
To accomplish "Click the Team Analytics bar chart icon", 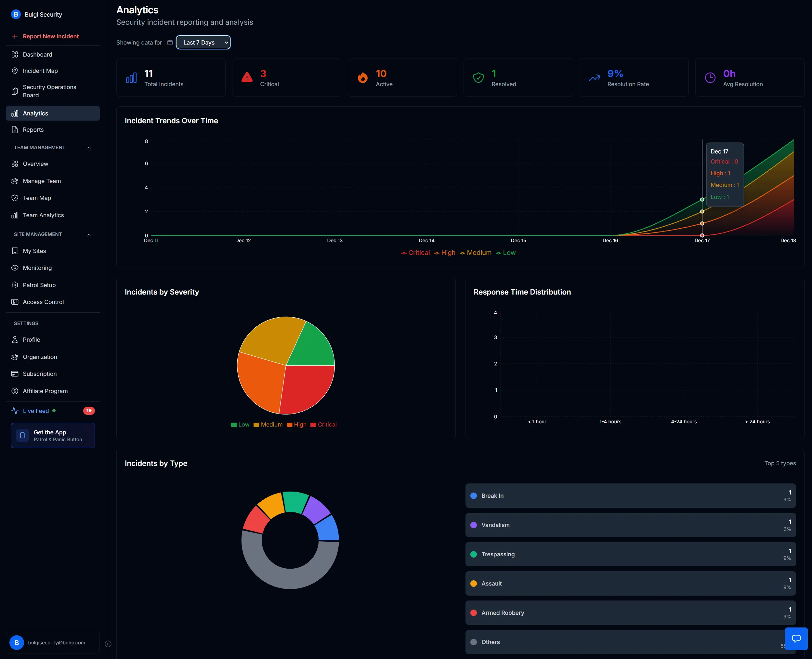I will 14,215.
